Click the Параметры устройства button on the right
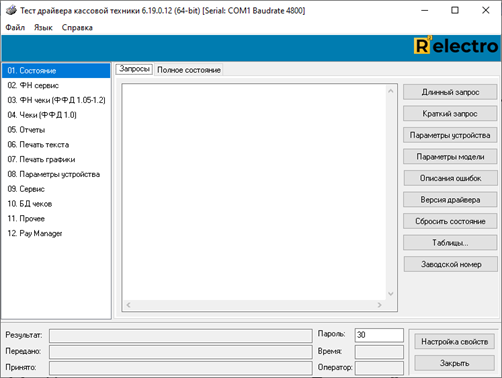The height and width of the screenshot is (378, 502). tap(450, 135)
